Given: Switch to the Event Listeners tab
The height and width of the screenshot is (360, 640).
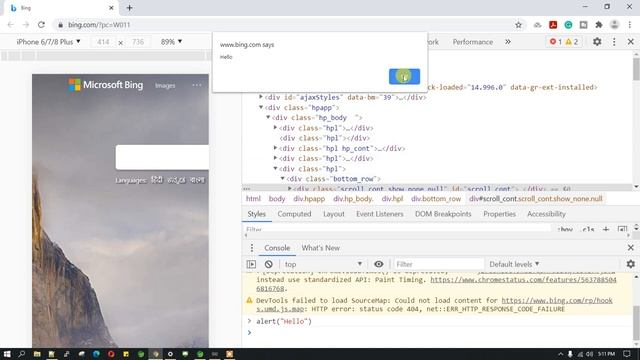Looking at the screenshot, I should (380, 214).
